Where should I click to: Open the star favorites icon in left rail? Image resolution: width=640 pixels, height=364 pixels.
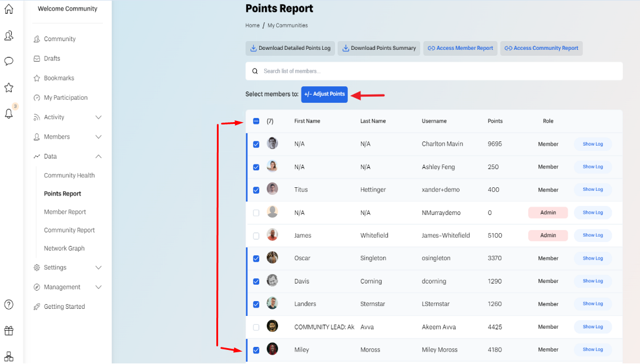[x=9, y=87]
